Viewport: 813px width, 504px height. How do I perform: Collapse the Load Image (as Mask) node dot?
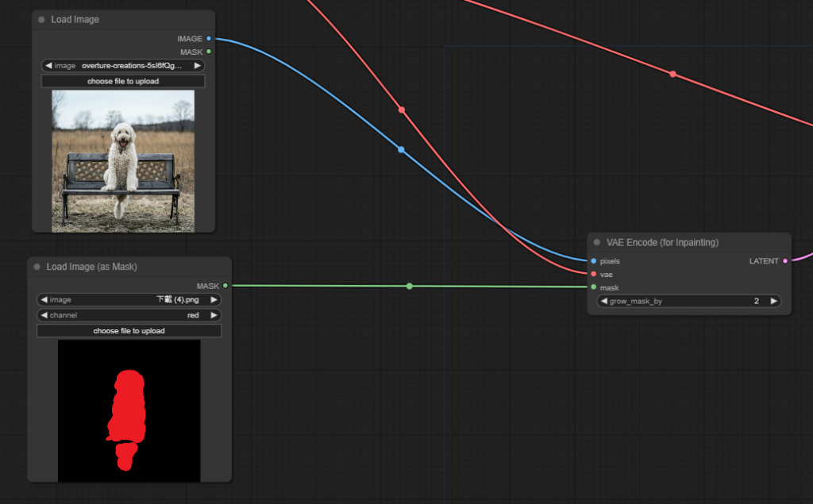pyautogui.click(x=37, y=267)
